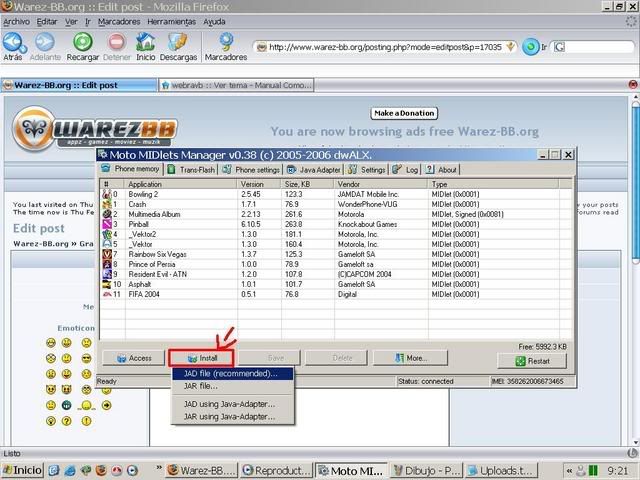
Task: Click the Crash application icon
Action: click(107, 204)
